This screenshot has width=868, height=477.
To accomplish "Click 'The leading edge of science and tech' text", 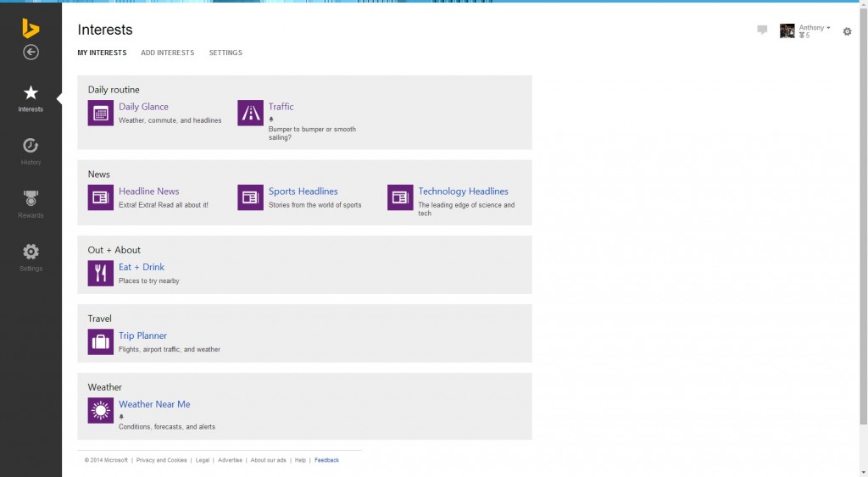I will click(466, 209).
